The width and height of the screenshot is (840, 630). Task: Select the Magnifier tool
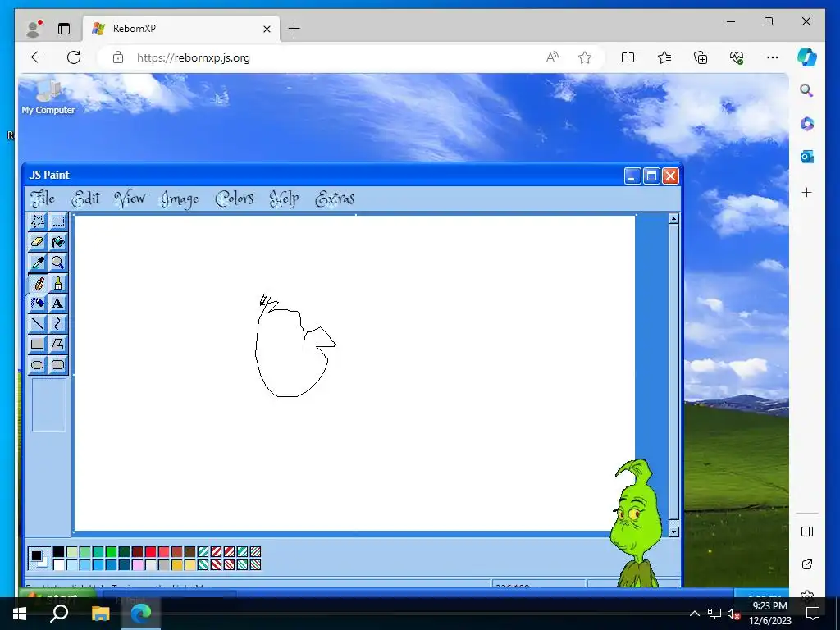click(x=58, y=262)
